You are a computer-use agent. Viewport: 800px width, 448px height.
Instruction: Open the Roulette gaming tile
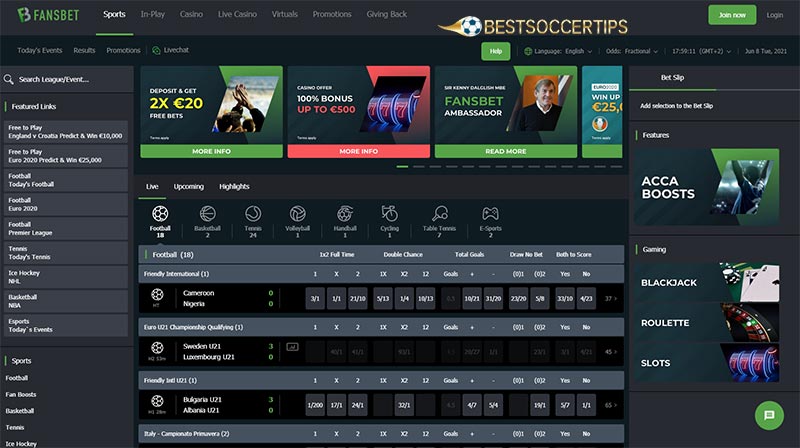pyautogui.click(x=707, y=322)
